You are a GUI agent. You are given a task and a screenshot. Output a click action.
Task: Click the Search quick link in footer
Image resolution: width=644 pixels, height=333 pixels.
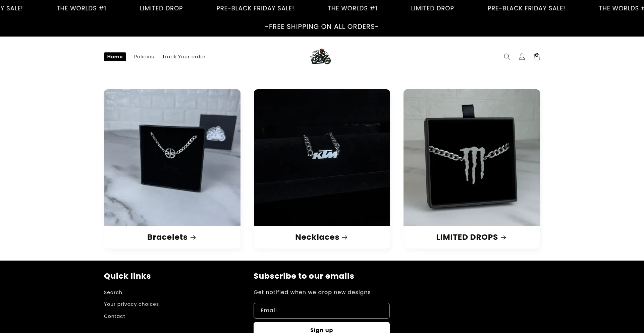pyautogui.click(x=113, y=292)
